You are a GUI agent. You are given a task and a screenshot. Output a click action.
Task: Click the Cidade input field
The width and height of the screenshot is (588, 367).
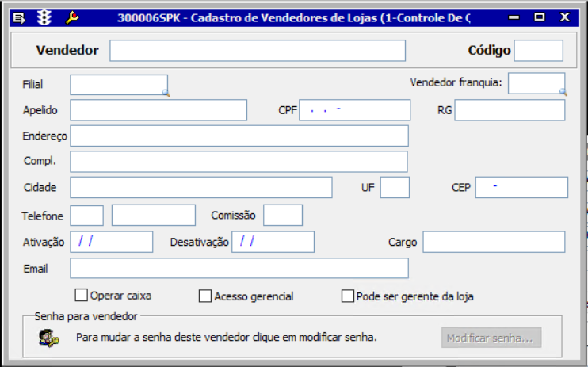[201, 187]
